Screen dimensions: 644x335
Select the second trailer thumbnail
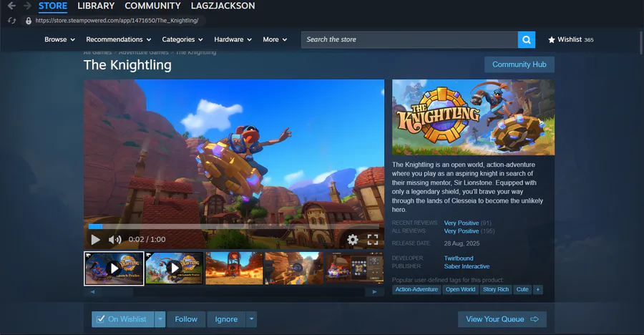[x=174, y=268]
